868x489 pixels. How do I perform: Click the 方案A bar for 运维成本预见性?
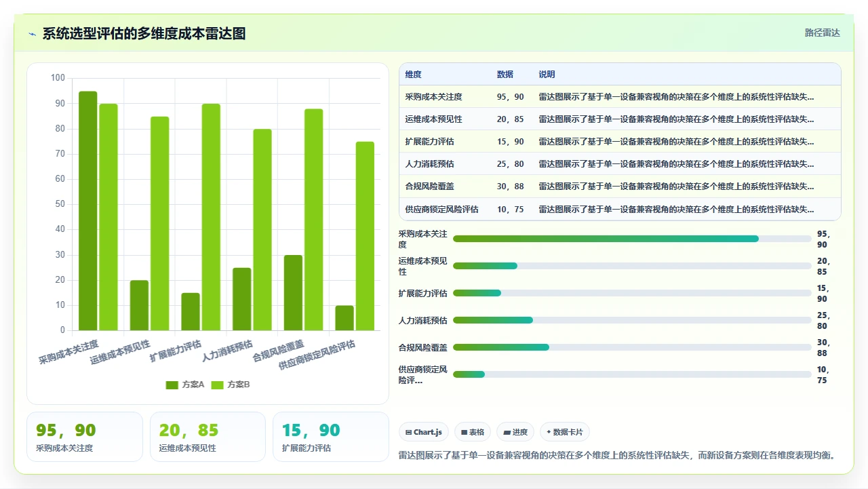pos(139,305)
